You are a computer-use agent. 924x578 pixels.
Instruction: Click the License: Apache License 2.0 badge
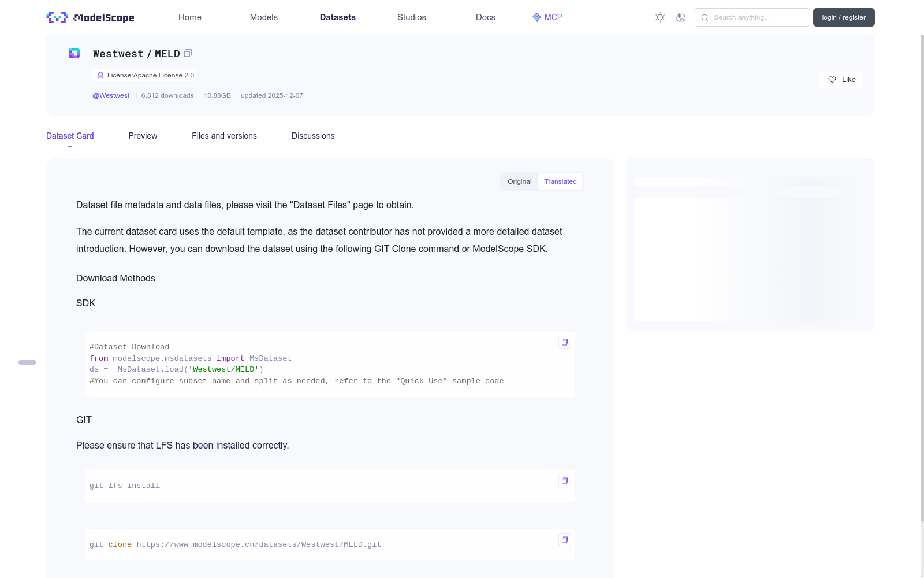[144, 75]
